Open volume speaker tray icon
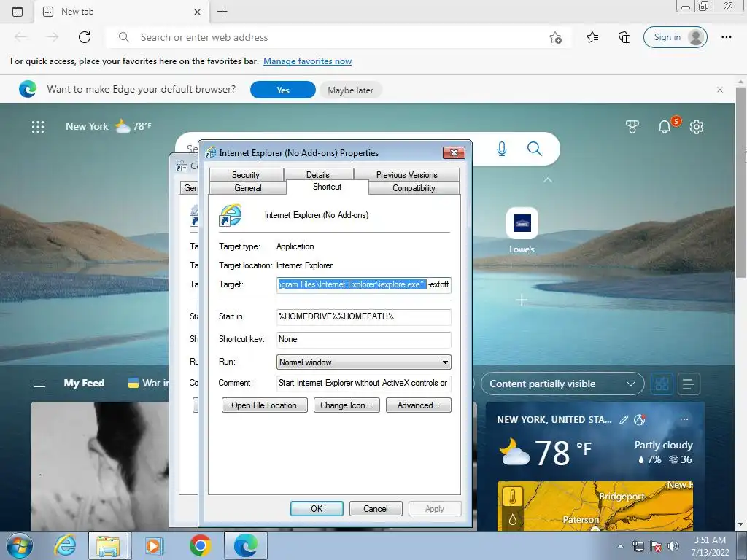The width and height of the screenshot is (747, 560). pyautogui.click(x=673, y=546)
